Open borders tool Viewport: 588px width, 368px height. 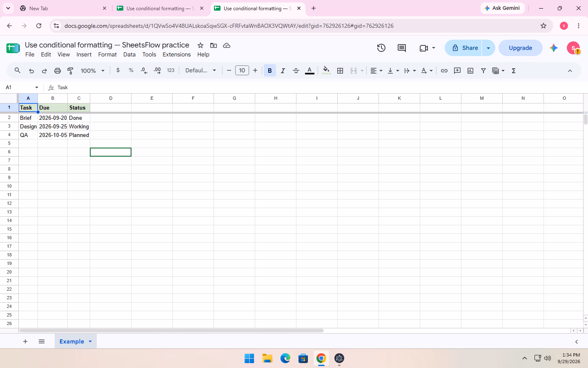point(340,71)
